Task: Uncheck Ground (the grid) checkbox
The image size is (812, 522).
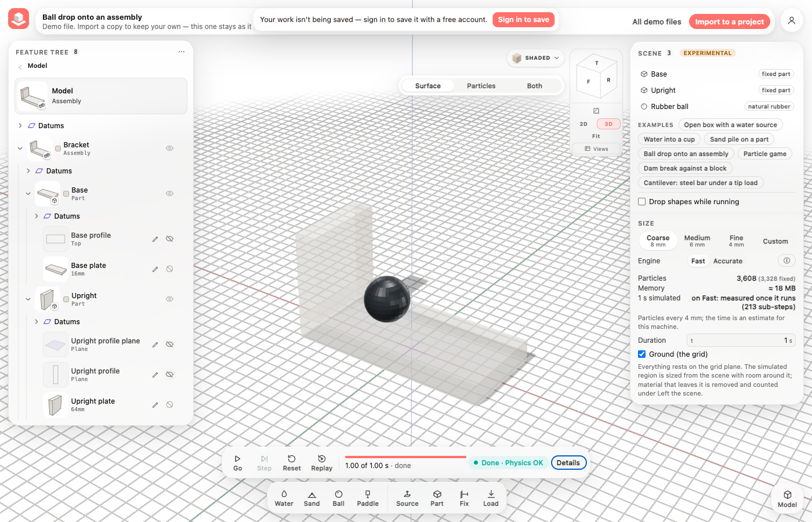Action: tap(642, 354)
